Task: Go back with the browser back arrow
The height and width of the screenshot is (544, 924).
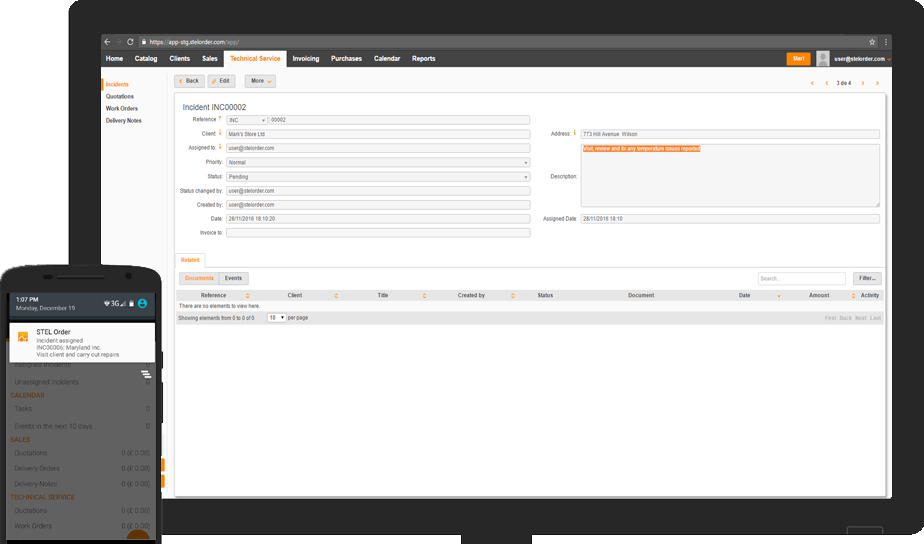Action: click(x=107, y=42)
